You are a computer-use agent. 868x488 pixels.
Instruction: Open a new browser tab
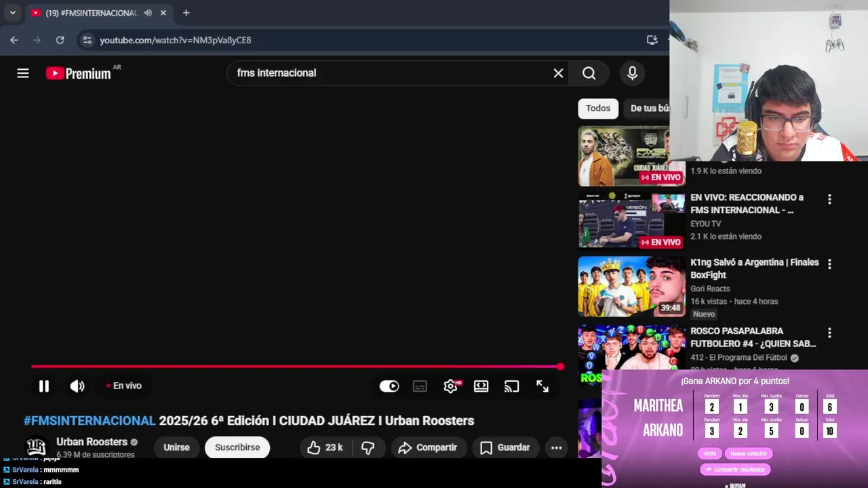click(x=186, y=13)
